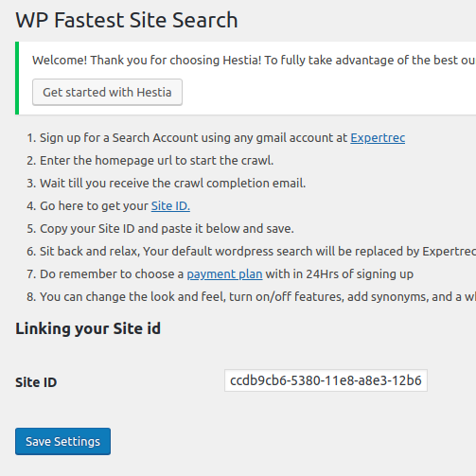Focus the Site ID input field

[x=326, y=380]
